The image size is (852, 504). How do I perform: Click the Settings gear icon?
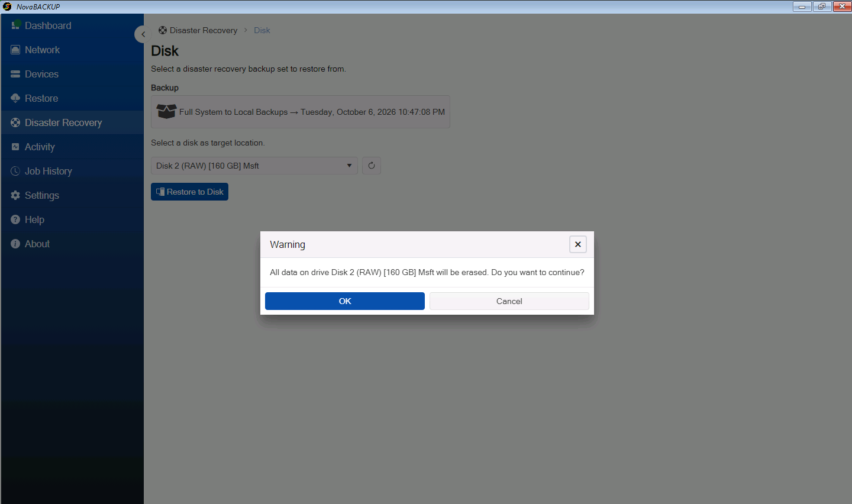click(x=15, y=195)
